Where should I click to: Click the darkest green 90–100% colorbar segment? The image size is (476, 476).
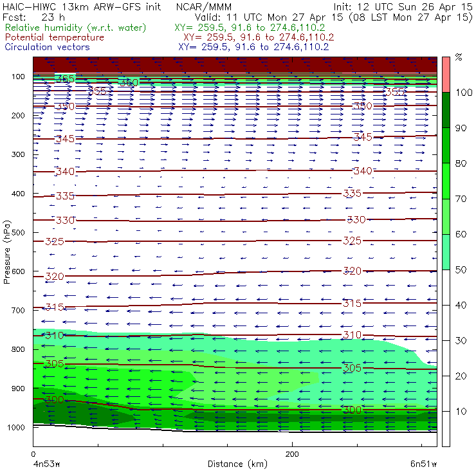coord(446,110)
